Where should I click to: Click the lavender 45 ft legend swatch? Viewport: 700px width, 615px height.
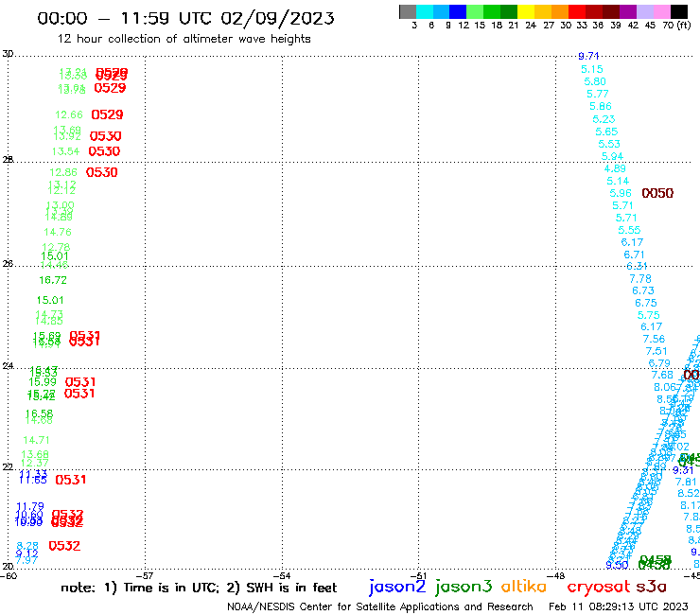click(x=644, y=11)
